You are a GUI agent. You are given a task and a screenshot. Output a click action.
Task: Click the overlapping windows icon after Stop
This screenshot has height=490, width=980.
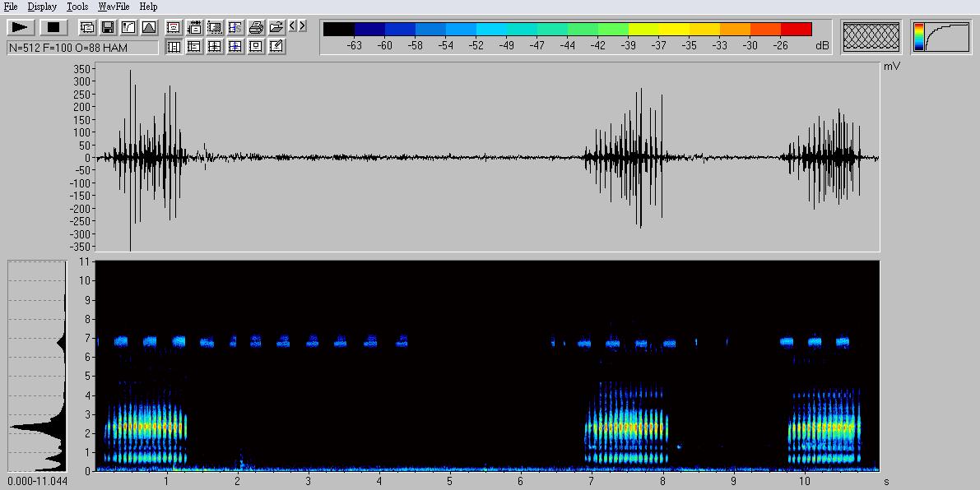point(87,27)
